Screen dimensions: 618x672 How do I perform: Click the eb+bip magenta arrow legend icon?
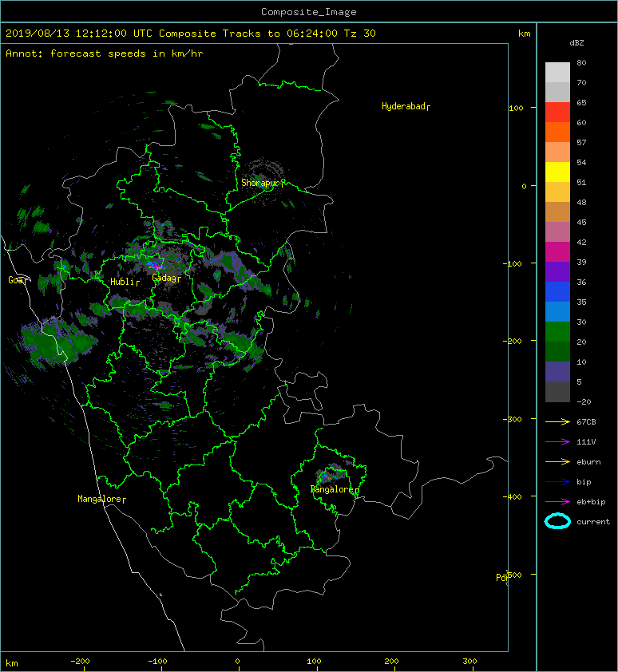tap(557, 501)
